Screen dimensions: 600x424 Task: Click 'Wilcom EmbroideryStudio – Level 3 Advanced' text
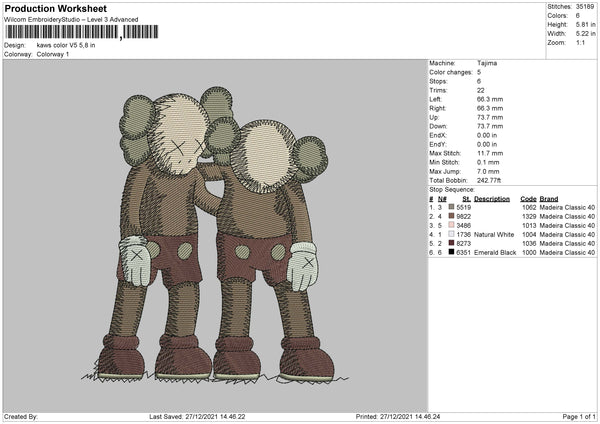71,20
